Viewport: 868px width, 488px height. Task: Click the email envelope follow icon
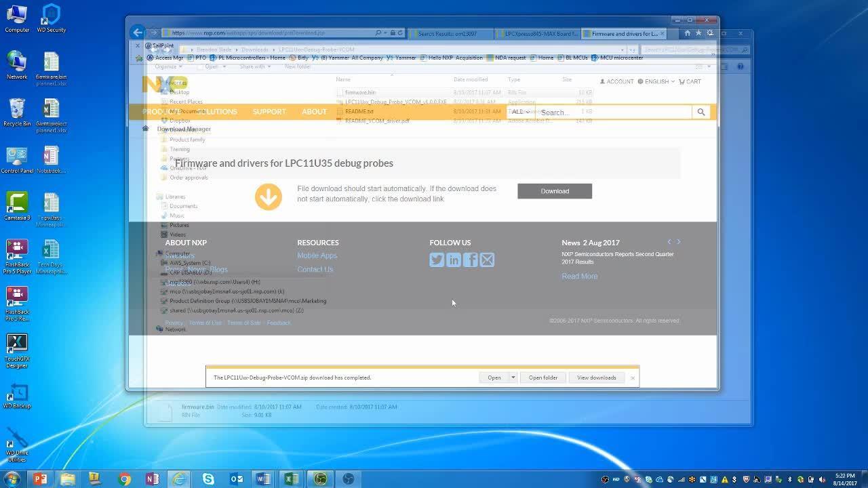[x=487, y=260]
